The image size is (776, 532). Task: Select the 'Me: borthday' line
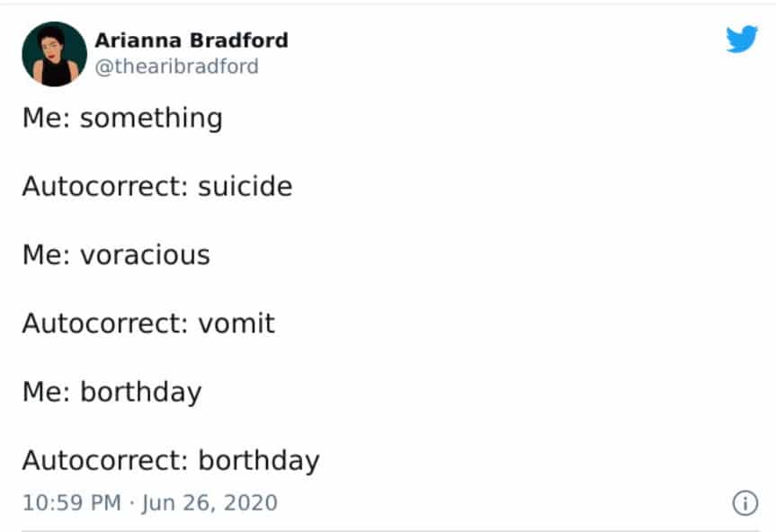pyautogui.click(x=112, y=392)
